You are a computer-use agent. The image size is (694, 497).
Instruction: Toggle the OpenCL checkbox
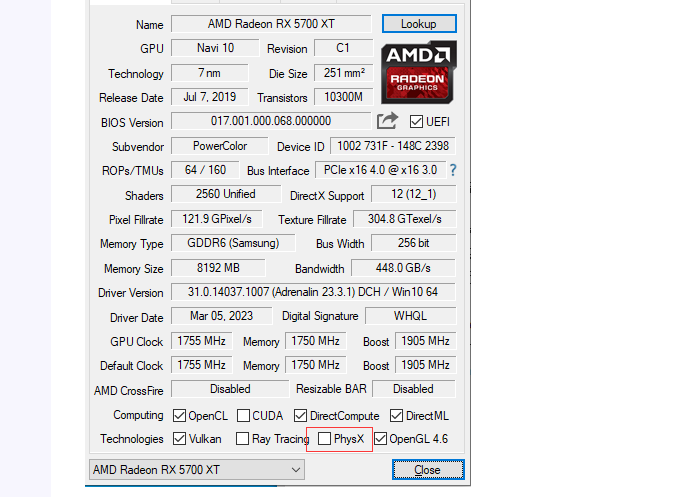tap(179, 416)
